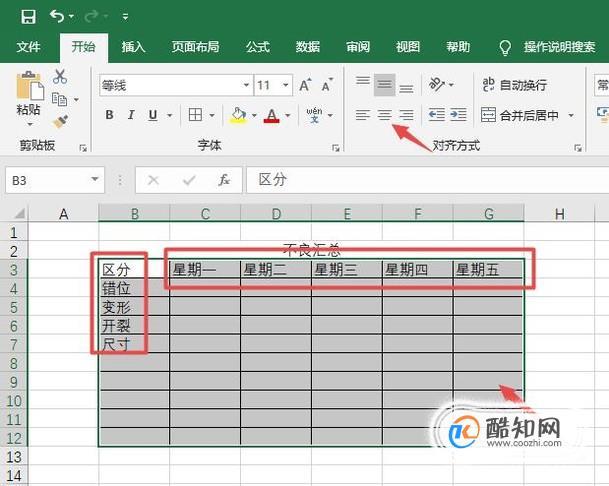
Task: Click the fx Insert Function icon
Action: (224, 180)
